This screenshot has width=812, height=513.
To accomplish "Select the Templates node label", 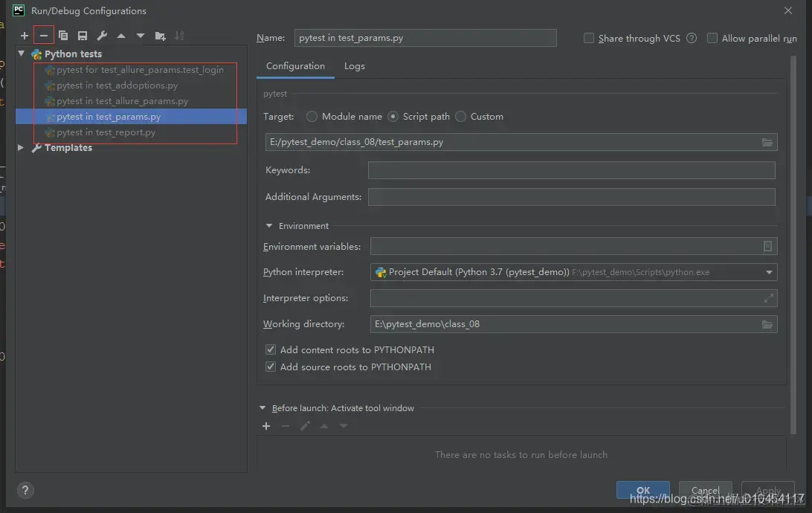I will click(68, 148).
